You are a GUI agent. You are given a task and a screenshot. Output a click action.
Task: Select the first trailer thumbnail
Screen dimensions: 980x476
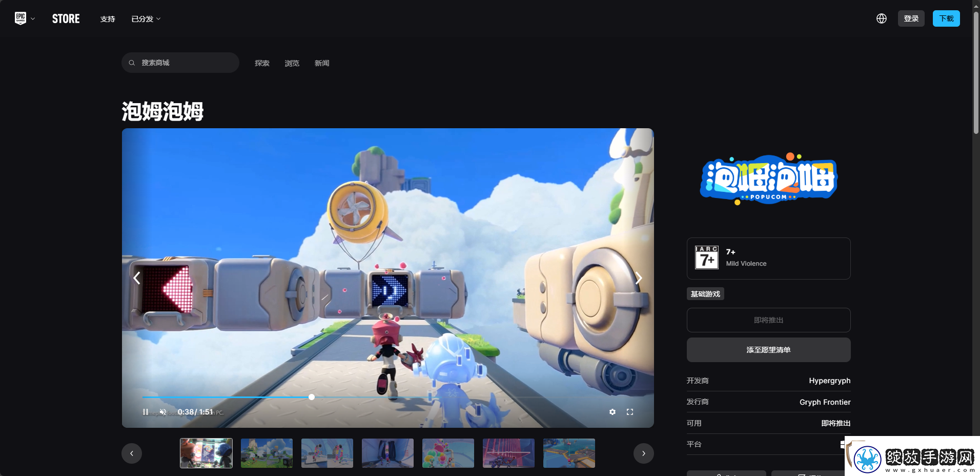point(206,453)
